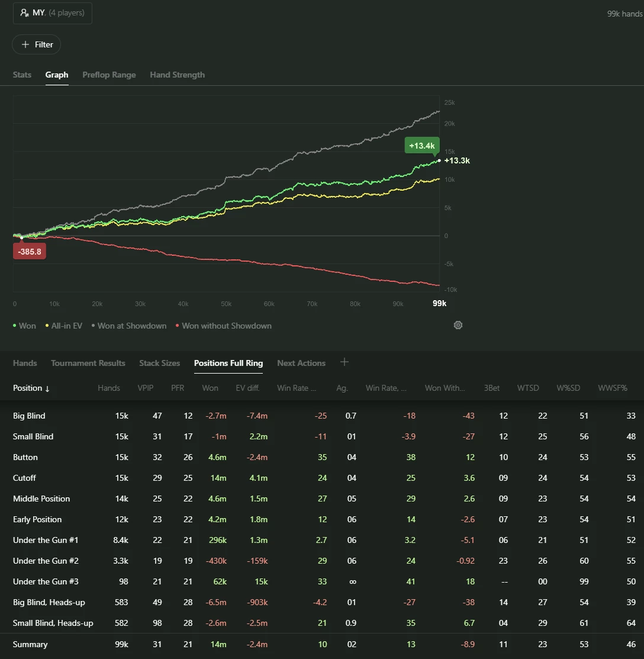
Task: Switch to the Stack Sizes tab
Action: (160, 363)
